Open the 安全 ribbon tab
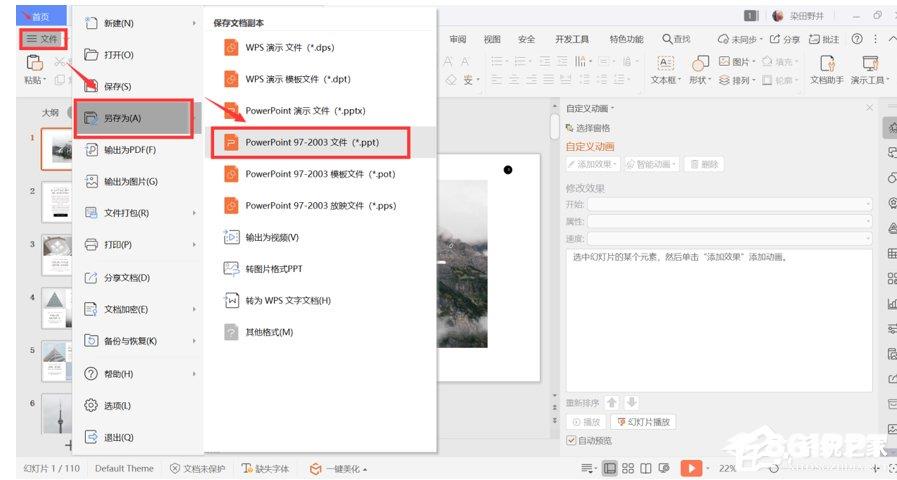 [526, 39]
